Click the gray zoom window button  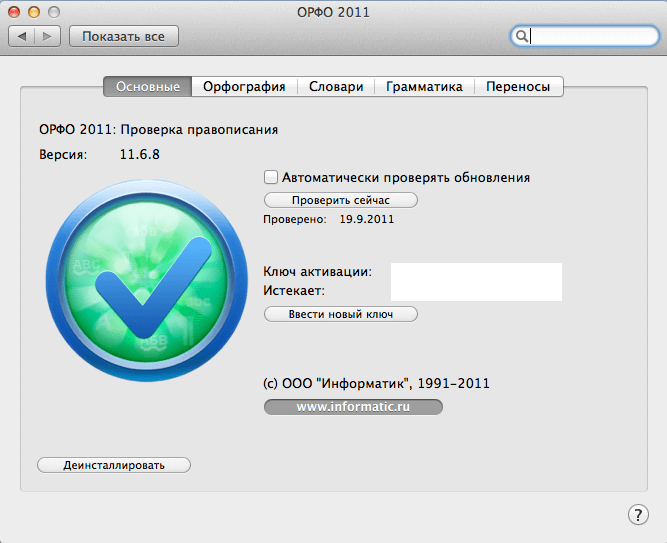pos(54,12)
